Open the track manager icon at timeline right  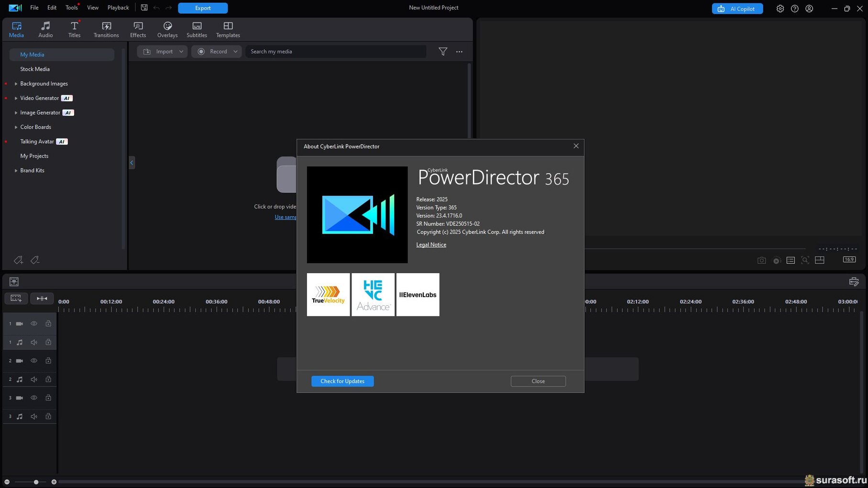[854, 282]
